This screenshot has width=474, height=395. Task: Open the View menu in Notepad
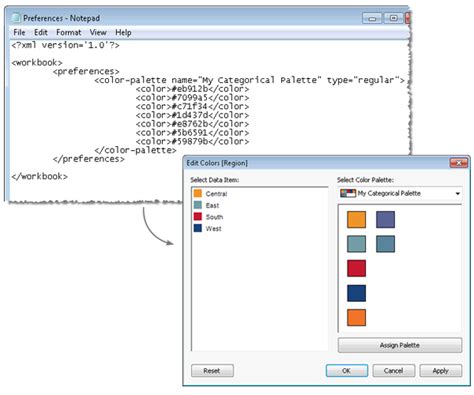[x=98, y=33]
